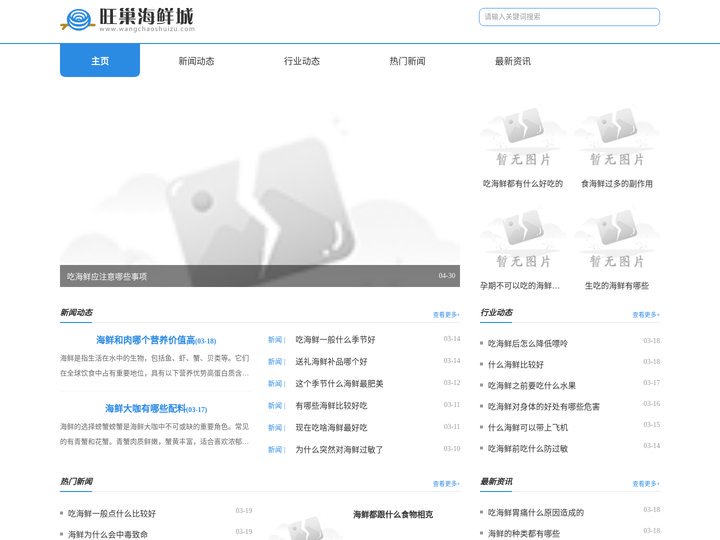This screenshot has width=720, height=540.
Task: Open the 新闻动态 navigation tab
Action: (x=196, y=61)
